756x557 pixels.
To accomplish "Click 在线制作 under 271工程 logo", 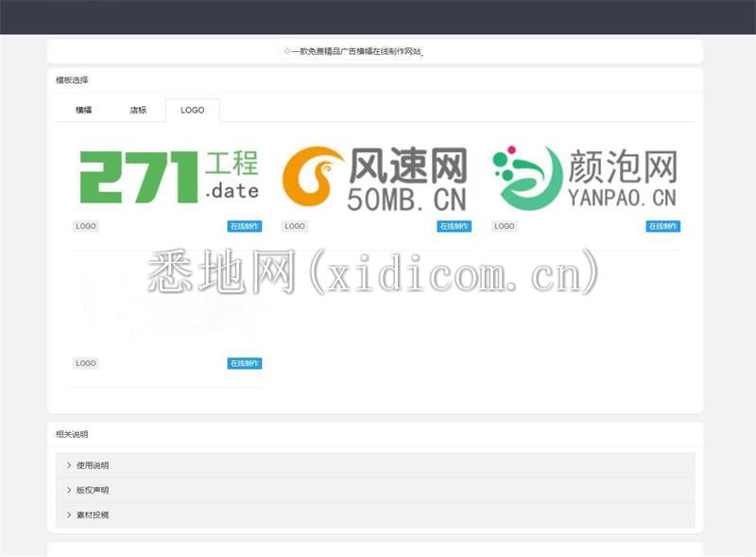I will 245,226.
